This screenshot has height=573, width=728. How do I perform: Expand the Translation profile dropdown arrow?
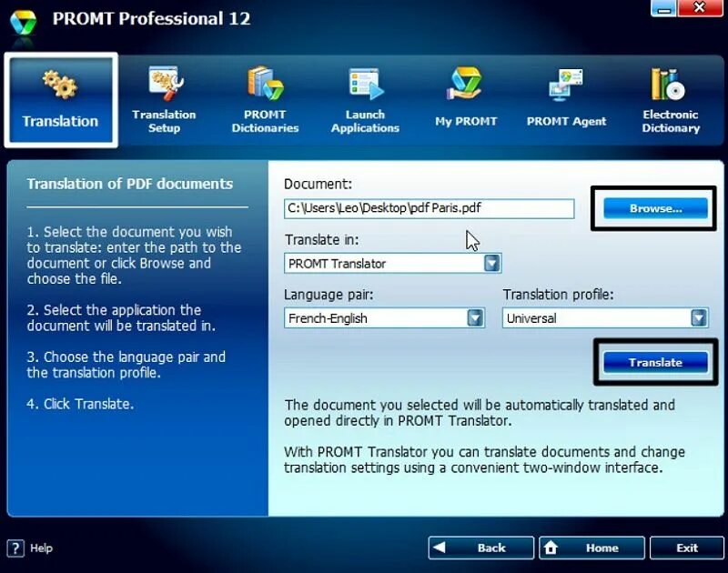(699, 317)
